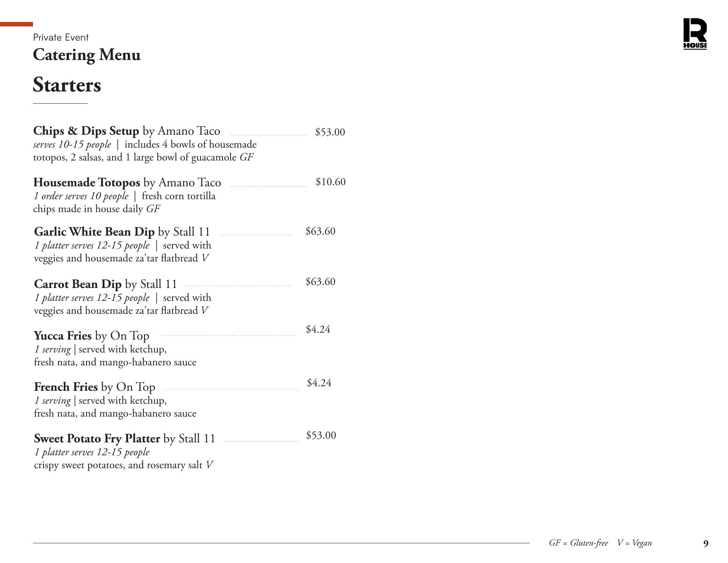This screenshot has height=563, width=728.
Task: Click the French Fries $4.24 price
Action: pyautogui.click(x=319, y=383)
